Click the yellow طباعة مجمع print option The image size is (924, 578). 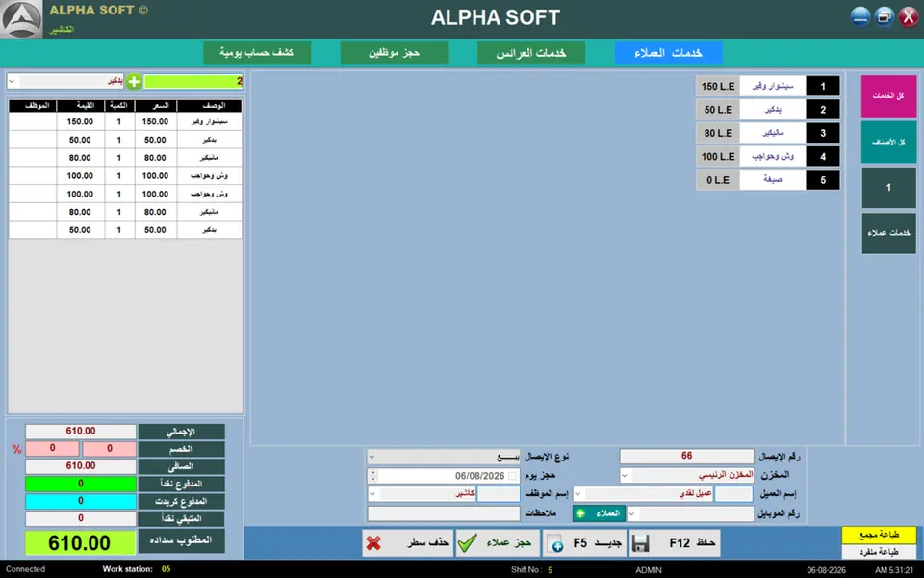(879, 535)
